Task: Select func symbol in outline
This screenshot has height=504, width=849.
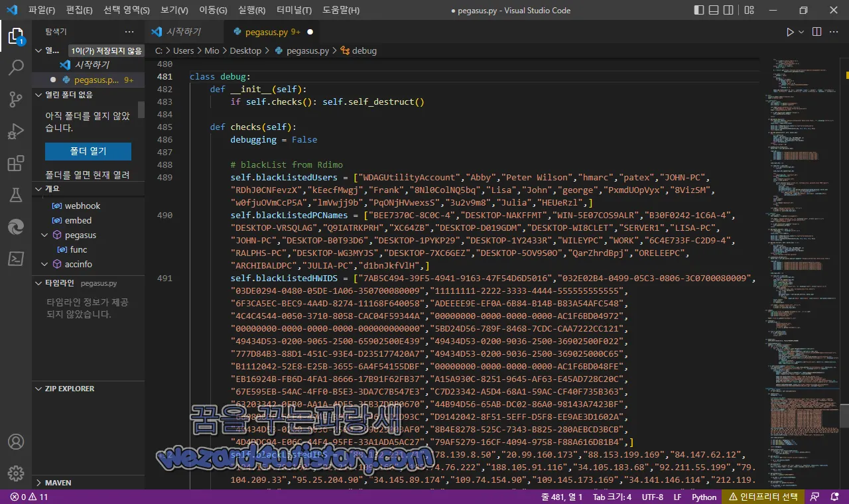Action: tap(78, 249)
